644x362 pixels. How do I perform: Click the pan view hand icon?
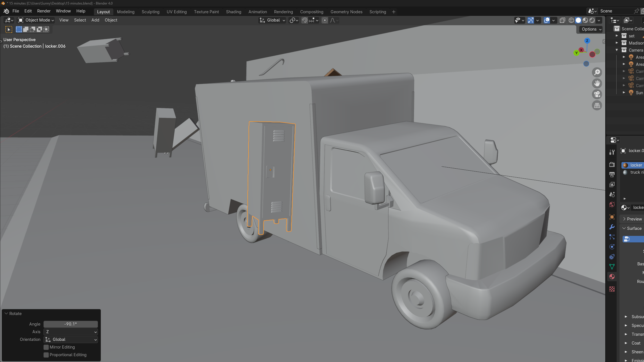(597, 83)
